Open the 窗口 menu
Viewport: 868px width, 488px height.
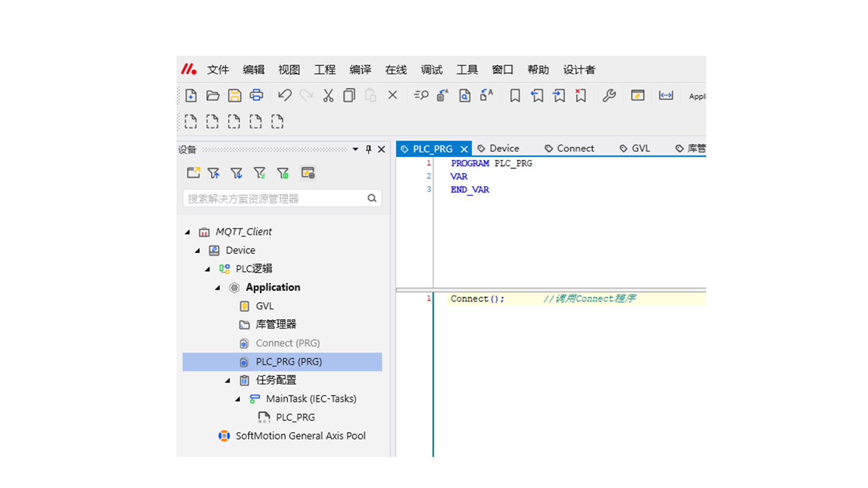click(503, 70)
